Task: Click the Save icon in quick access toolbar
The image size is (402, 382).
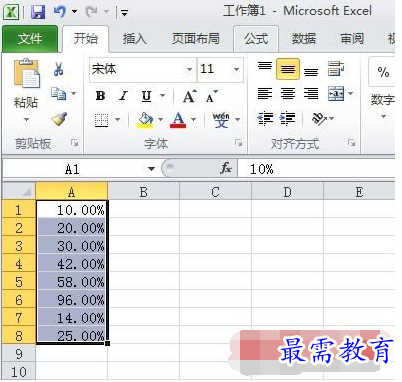Action: [38, 12]
